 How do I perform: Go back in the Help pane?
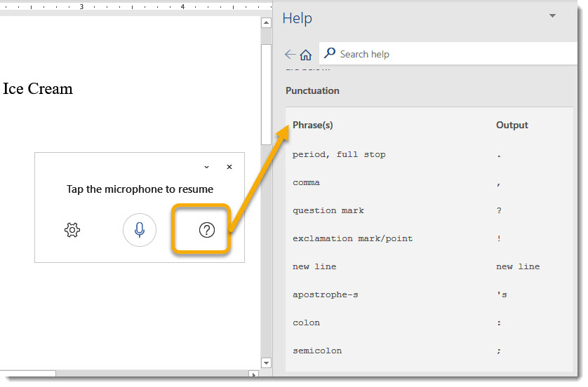(290, 54)
